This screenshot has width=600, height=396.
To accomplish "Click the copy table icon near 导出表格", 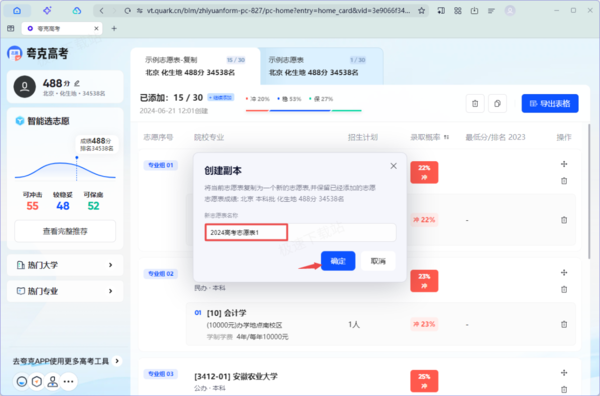I will point(497,103).
